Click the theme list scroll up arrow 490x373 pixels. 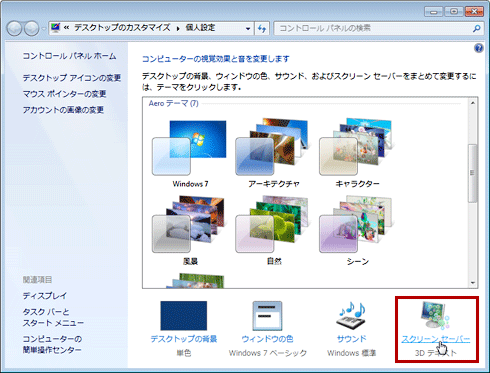tap(473, 103)
